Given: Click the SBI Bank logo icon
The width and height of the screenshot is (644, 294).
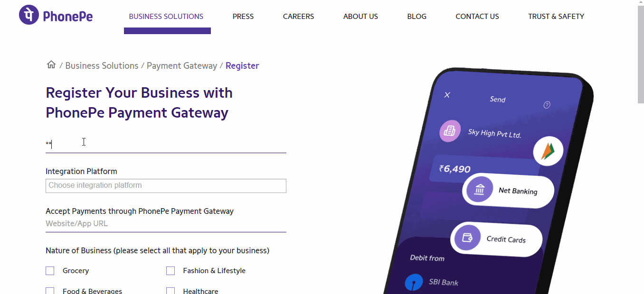Looking at the screenshot, I should click(x=414, y=282).
